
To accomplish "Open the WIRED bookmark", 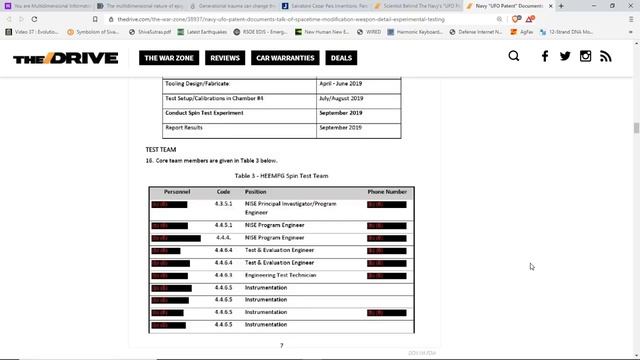I will pyautogui.click(x=369, y=32).
